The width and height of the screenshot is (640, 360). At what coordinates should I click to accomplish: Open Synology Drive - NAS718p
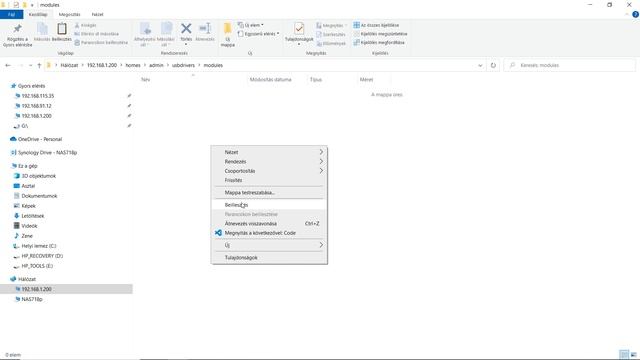47,153
